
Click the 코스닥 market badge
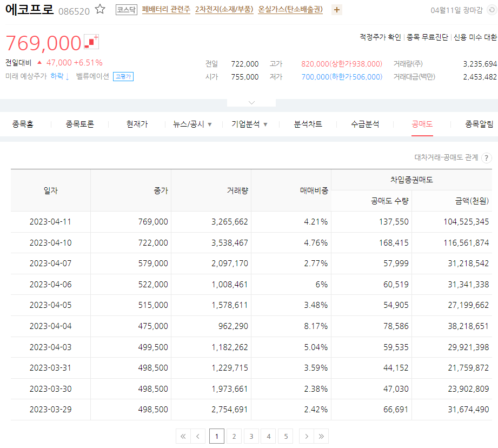[x=126, y=10]
